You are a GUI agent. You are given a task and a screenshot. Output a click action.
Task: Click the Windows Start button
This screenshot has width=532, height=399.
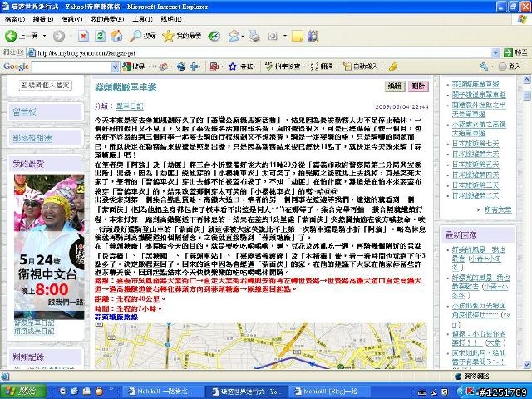23,392
